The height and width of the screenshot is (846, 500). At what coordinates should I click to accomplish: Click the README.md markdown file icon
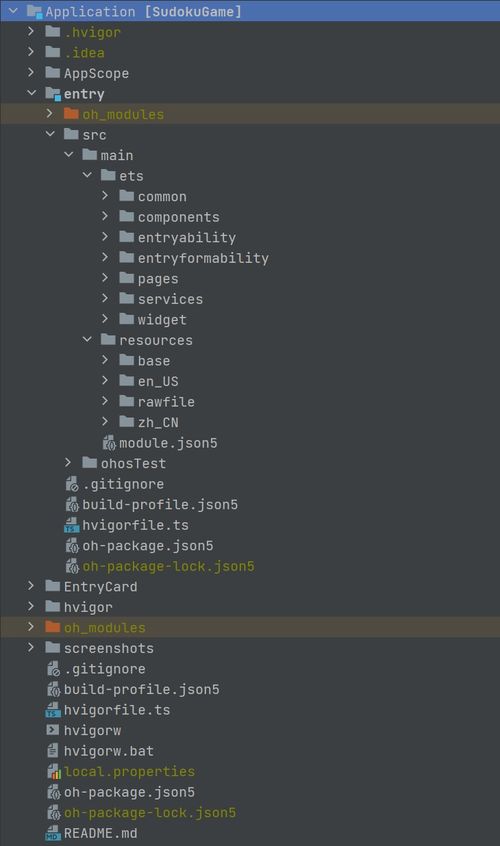(x=53, y=833)
